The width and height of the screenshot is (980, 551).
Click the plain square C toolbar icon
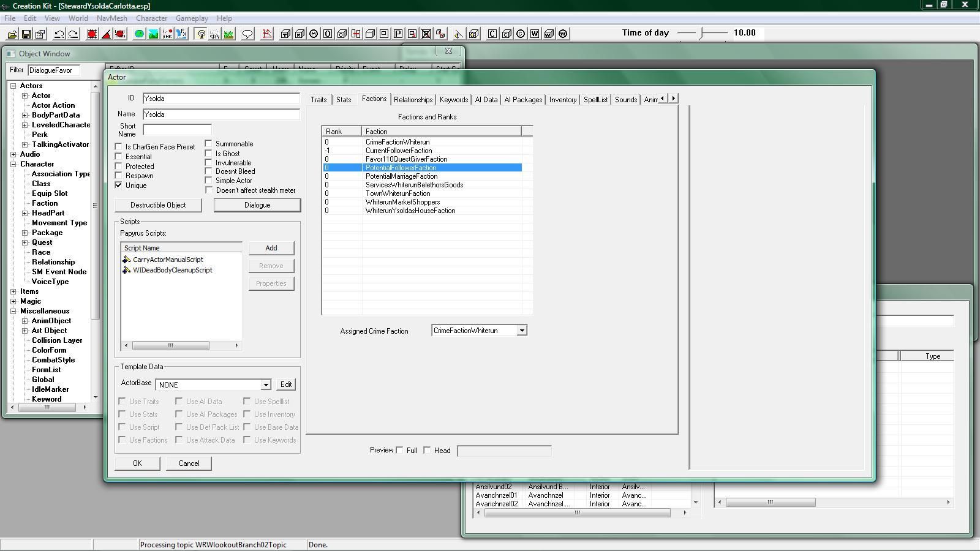tap(492, 34)
